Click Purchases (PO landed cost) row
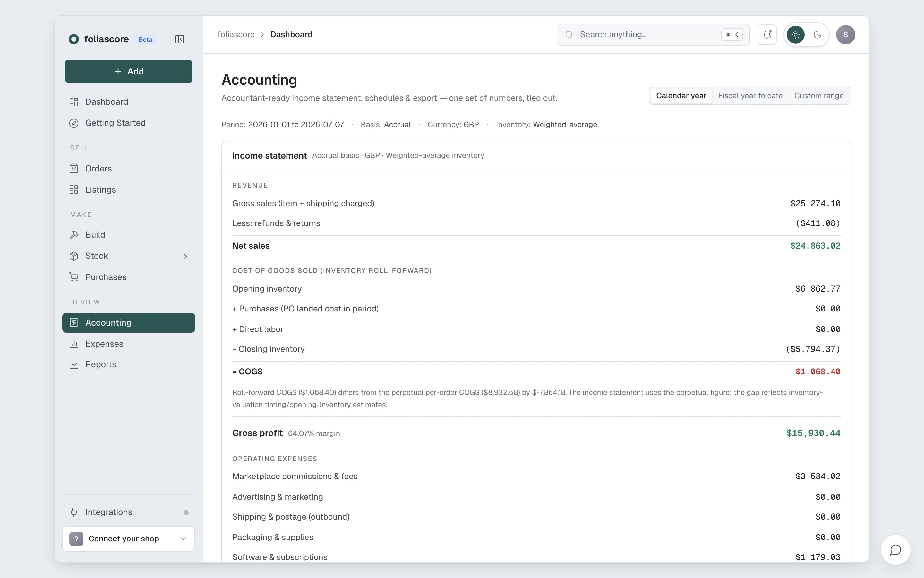This screenshot has height=578, width=924. (536, 309)
